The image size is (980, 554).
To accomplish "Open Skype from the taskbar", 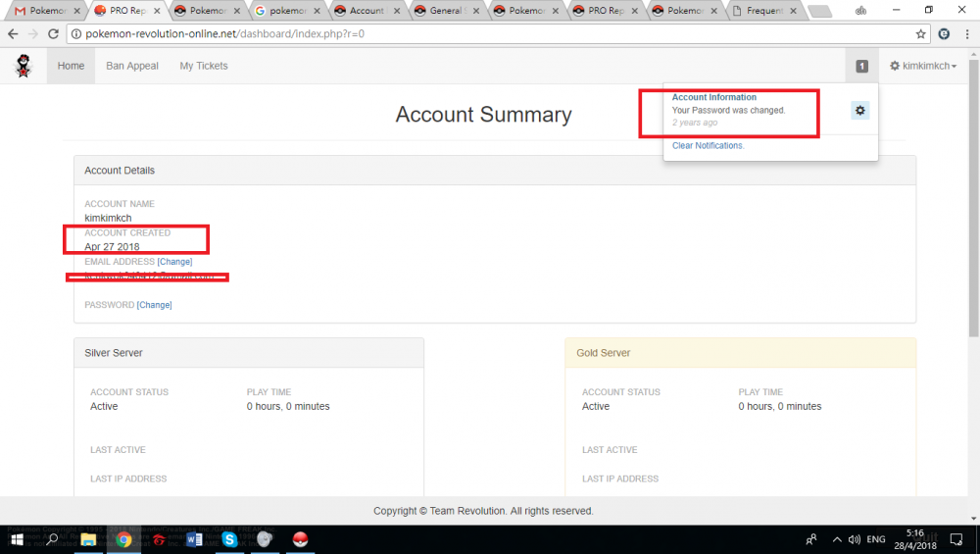I will coord(229,539).
